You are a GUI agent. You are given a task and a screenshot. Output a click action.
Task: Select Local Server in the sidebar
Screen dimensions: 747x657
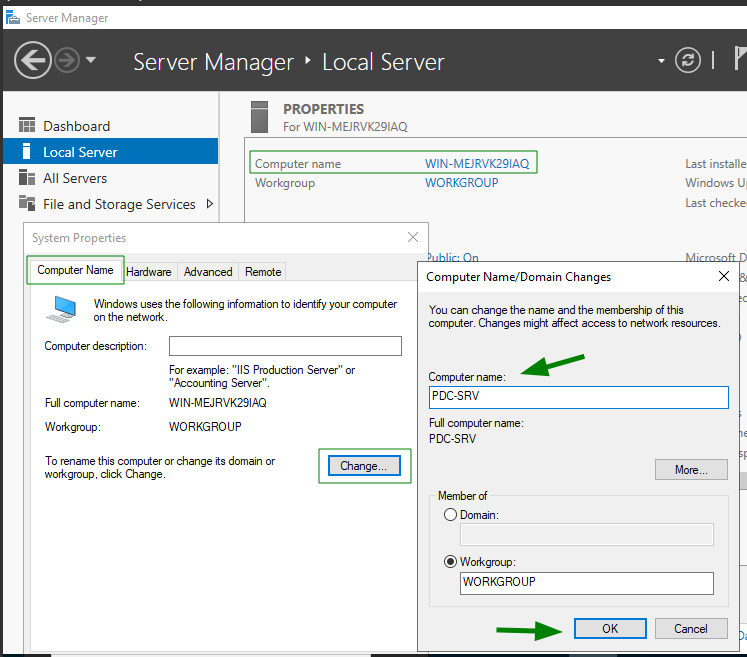coord(111,152)
